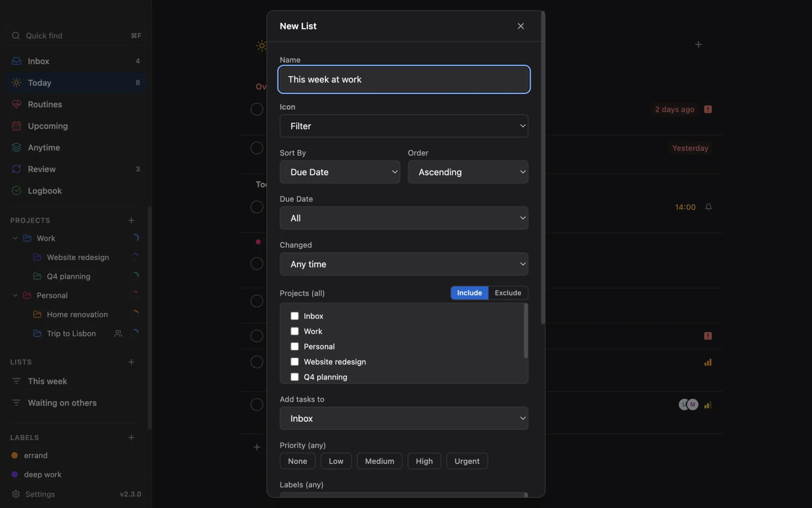Switch project filter to Exclude
Screen dimensions: 812x508
coord(508,293)
